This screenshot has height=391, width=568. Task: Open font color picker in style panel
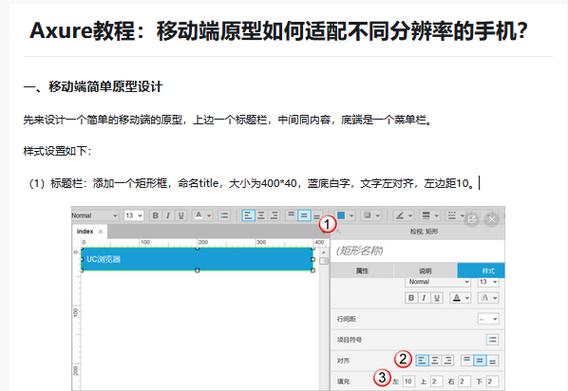pyautogui.click(x=460, y=298)
